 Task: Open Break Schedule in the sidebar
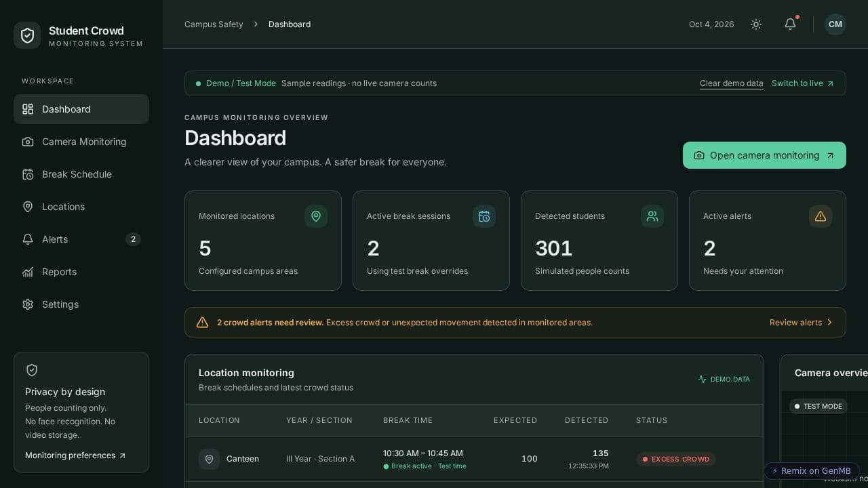(x=81, y=174)
